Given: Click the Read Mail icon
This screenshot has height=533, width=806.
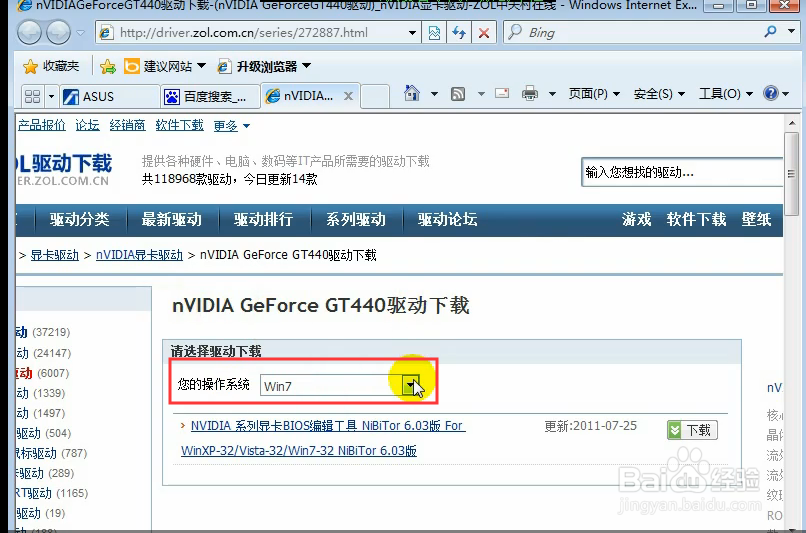Looking at the screenshot, I should [502, 94].
